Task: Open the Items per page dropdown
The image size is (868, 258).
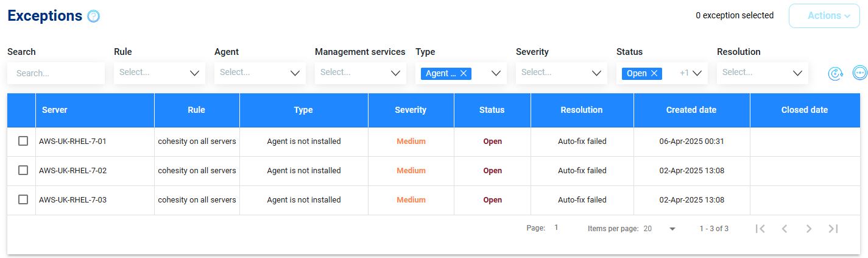Action: [x=660, y=229]
